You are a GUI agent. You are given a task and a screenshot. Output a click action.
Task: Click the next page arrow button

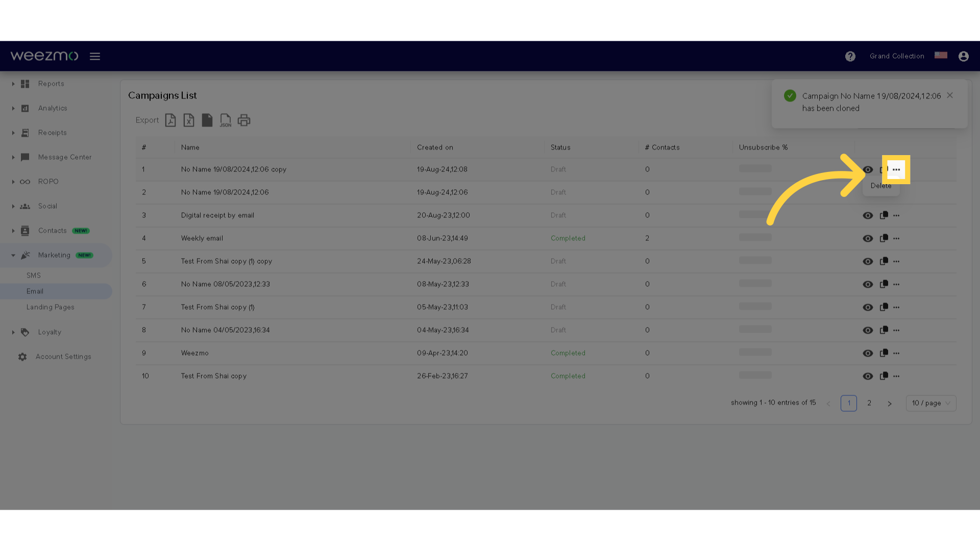[890, 403]
